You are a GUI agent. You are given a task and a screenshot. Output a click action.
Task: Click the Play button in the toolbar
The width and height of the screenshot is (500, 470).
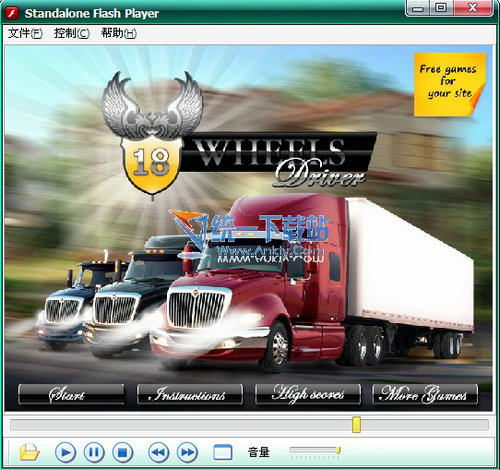coord(65,453)
